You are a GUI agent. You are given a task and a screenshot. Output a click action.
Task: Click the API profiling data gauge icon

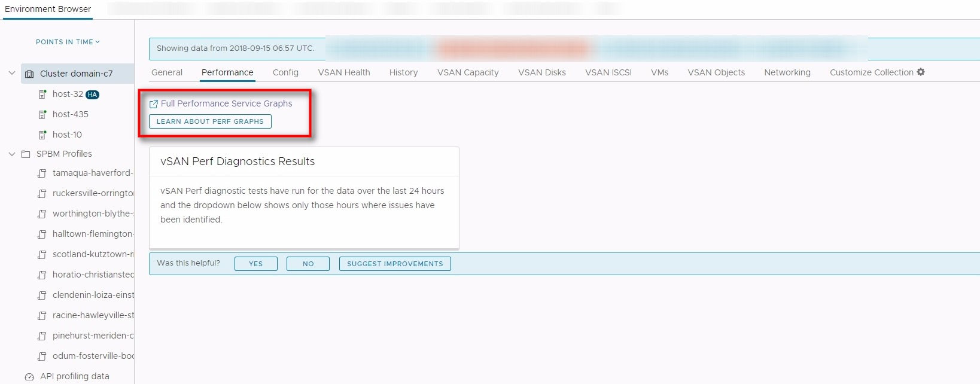[29, 377]
